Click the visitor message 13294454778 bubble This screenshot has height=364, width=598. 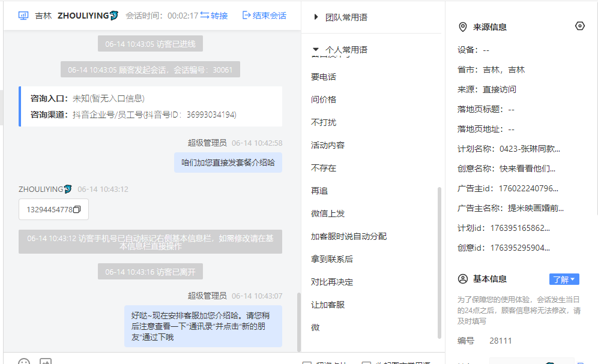point(54,209)
